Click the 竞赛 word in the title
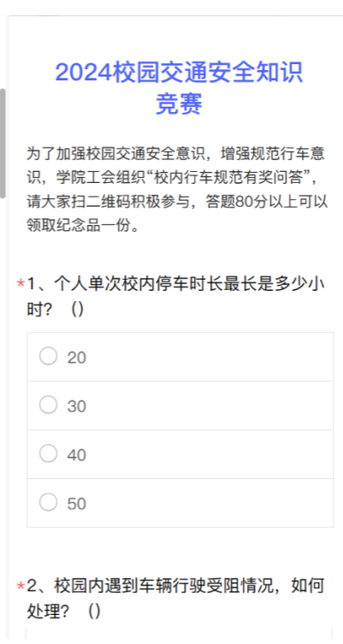Viewport: 343px width, 644px height. pyautogui.click(x=179, y=103)
